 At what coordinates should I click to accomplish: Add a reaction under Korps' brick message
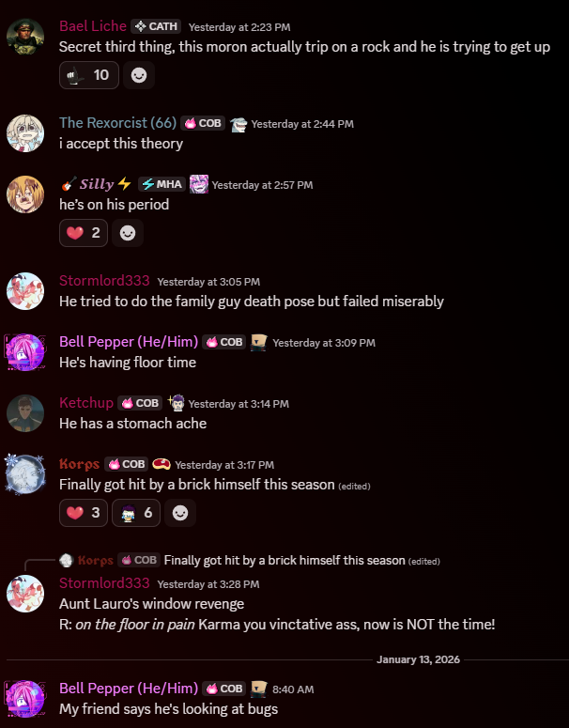point(180,513)
